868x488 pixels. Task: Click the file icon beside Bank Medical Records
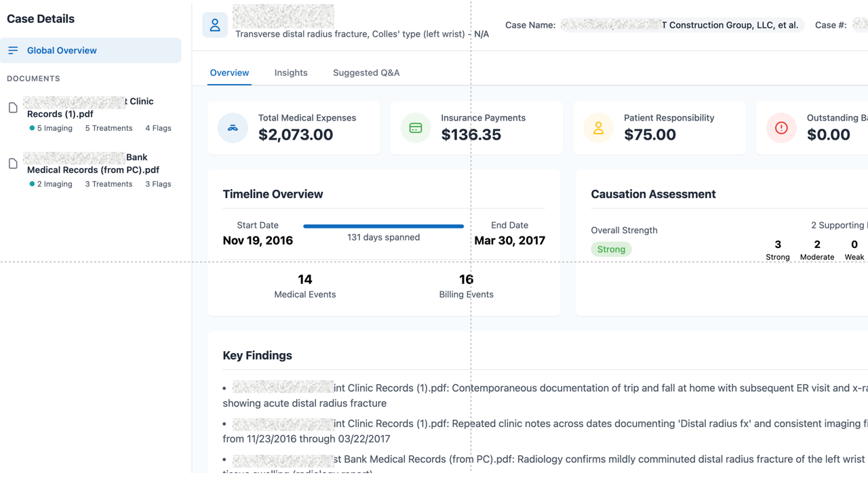[13, 163]
